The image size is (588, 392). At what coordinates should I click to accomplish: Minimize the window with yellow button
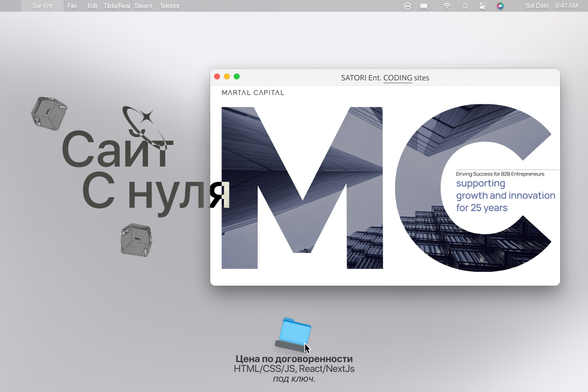click(227, 76)
